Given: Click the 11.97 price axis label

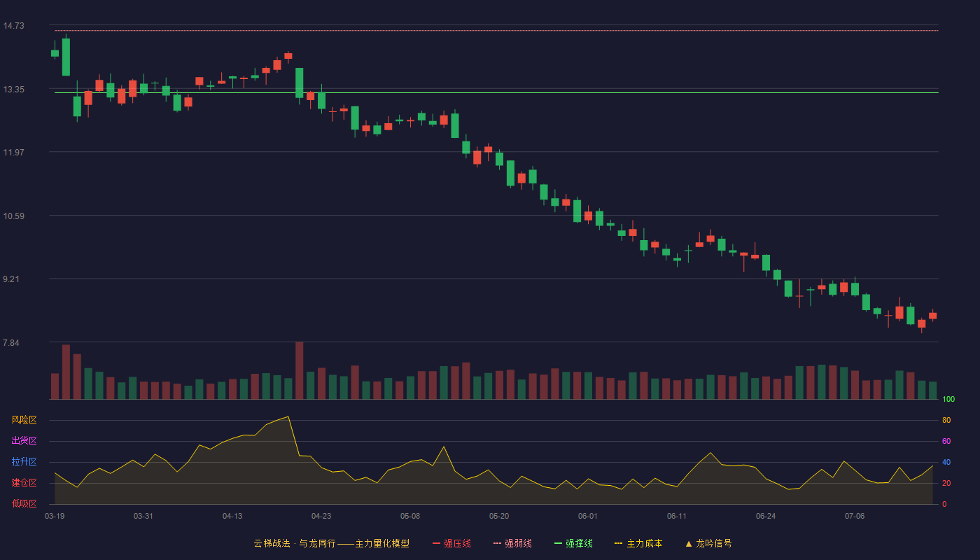Looking at the screenshot, I should pyautogui.click(x=13, y=152).
